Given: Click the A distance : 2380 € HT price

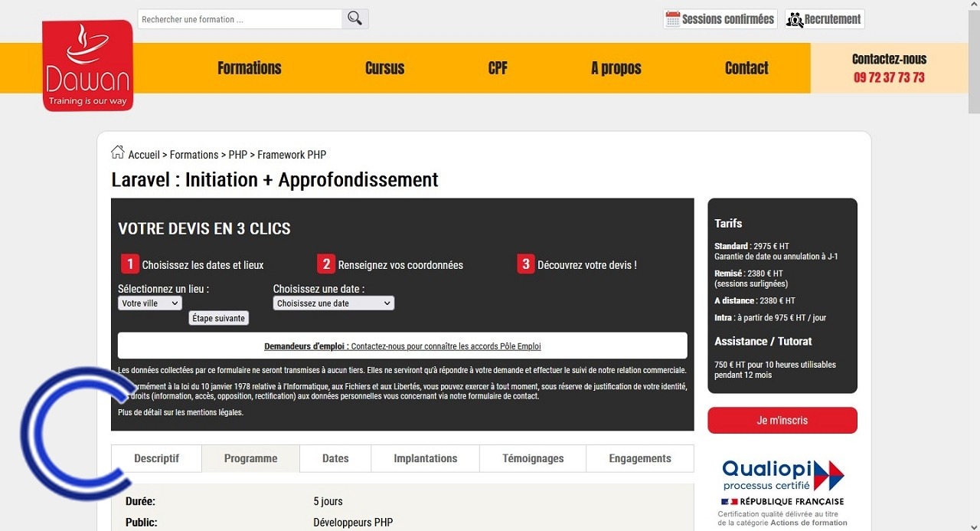Looking at the screenshot, I should [755, 301].
